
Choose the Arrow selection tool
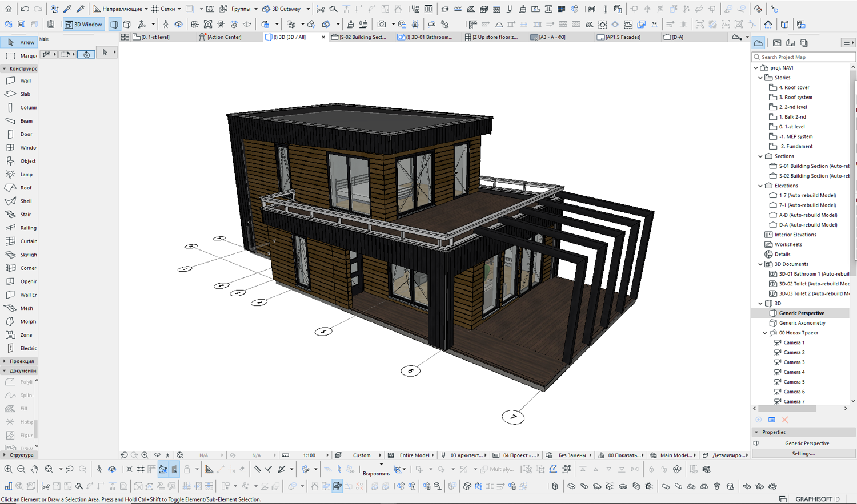pyautogui.click(x=19, y=42)
